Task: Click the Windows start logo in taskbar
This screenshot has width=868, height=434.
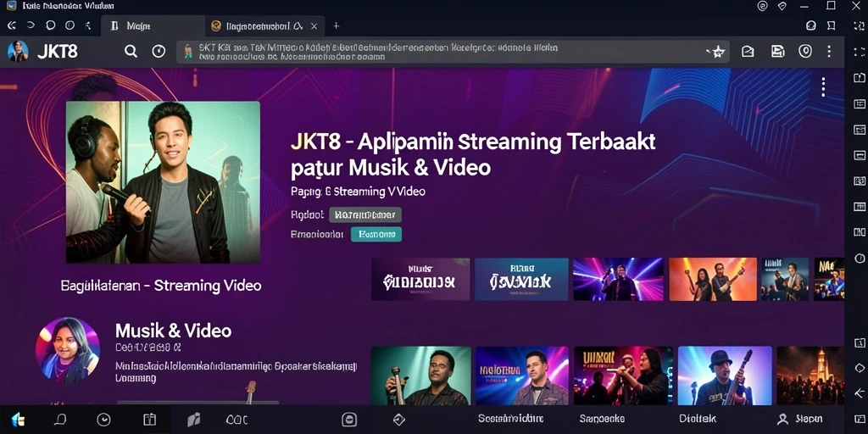Action: click(x=18, y=420)
